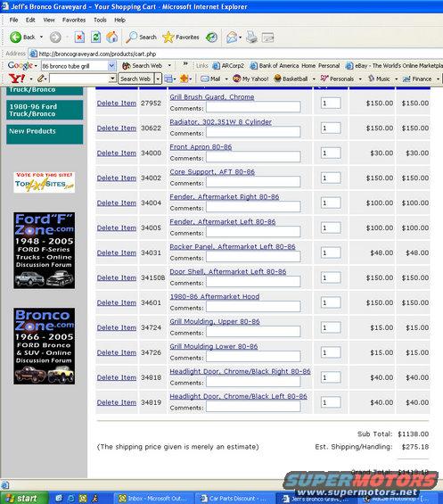Open ARCorp2 link in Links bar
This screenshot has height=504, width=443.
click(229, 66)
